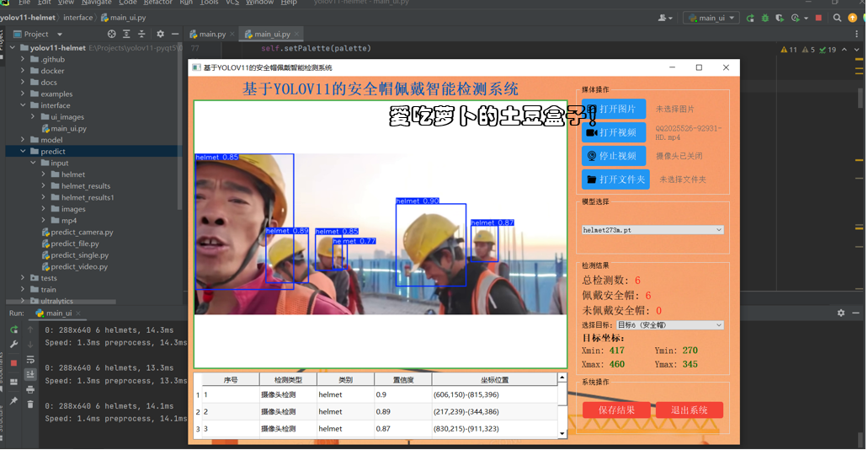Start the Debug bug icon
The image size is (868, 450).
(x=765, y=18)
